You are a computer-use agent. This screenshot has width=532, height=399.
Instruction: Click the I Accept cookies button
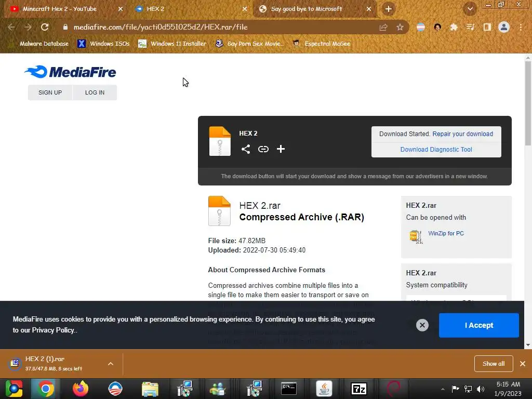(x=478, y=325)
